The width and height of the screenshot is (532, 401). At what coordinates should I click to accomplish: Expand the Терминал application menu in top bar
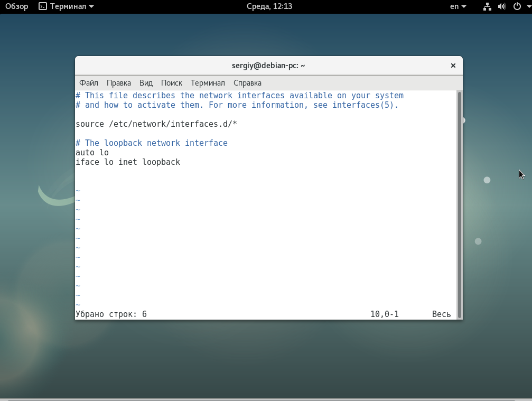66,6
